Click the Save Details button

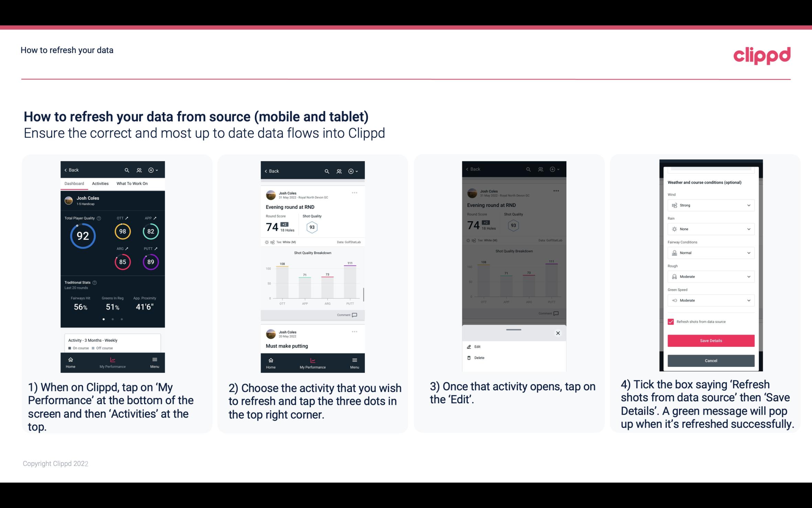click(x=711, y=341)
